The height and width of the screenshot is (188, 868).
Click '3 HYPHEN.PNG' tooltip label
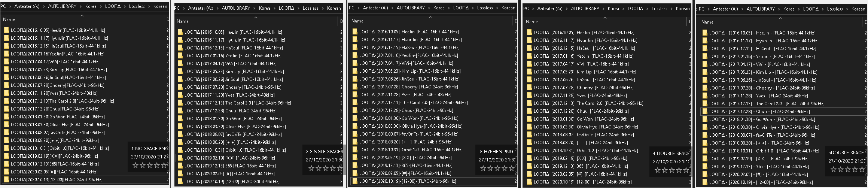point(496,152)
